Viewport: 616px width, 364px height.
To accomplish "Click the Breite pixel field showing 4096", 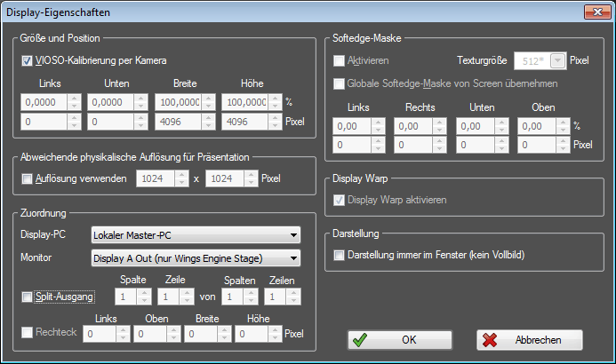I will click(179, 122).
